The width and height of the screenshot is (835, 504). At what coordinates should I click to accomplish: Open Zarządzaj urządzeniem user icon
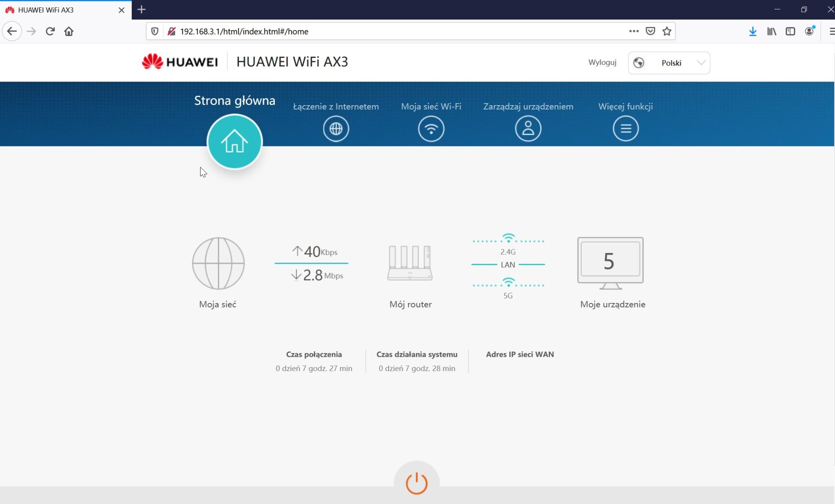pyautogui.click(x=528, y=128)
